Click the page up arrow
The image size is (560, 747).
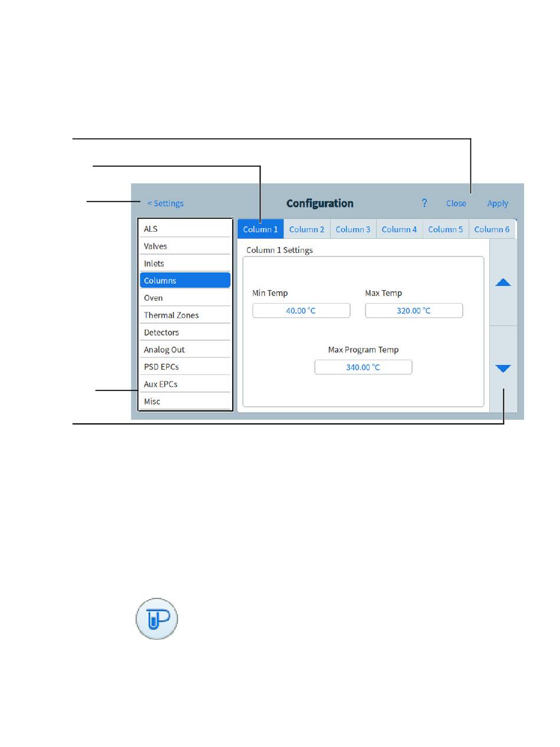[x=503, y=282]
